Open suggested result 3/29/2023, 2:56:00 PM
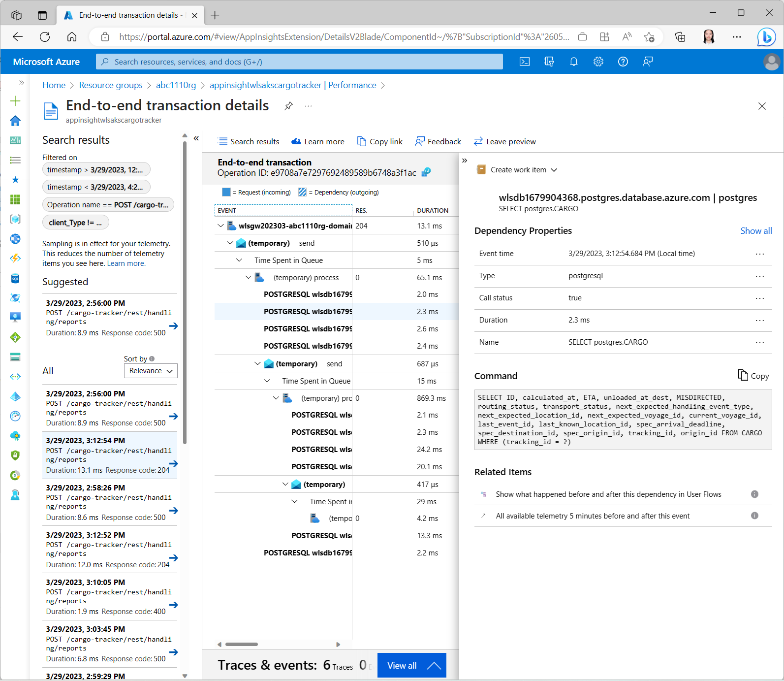This screenshot has height=681, width=784. click(110, 318)
